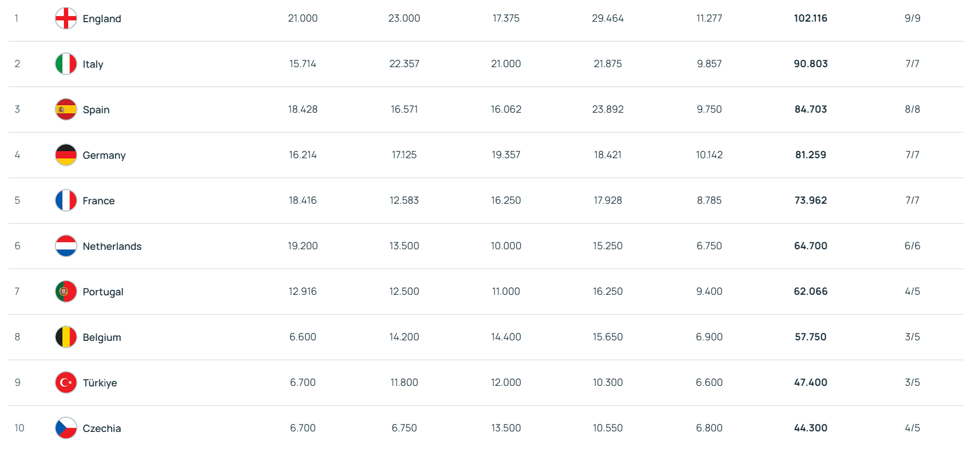Click Italy's total coefficient 90.803
980x449 pixels.
tap(810, 64)
